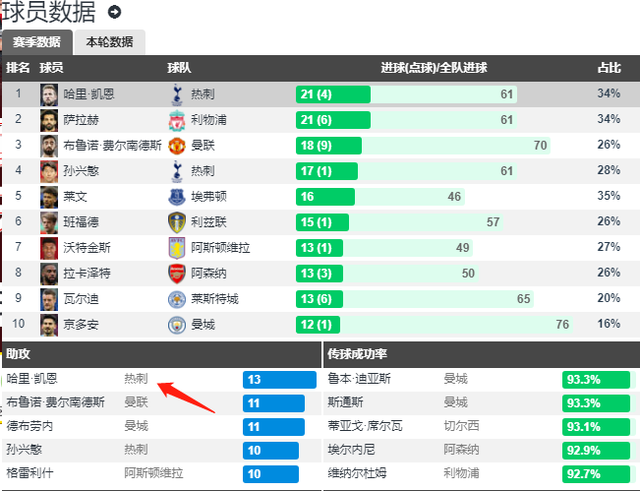Click the Aston Villa crest icon
Screen dimensions: 640x491
[x=177, y=248]
